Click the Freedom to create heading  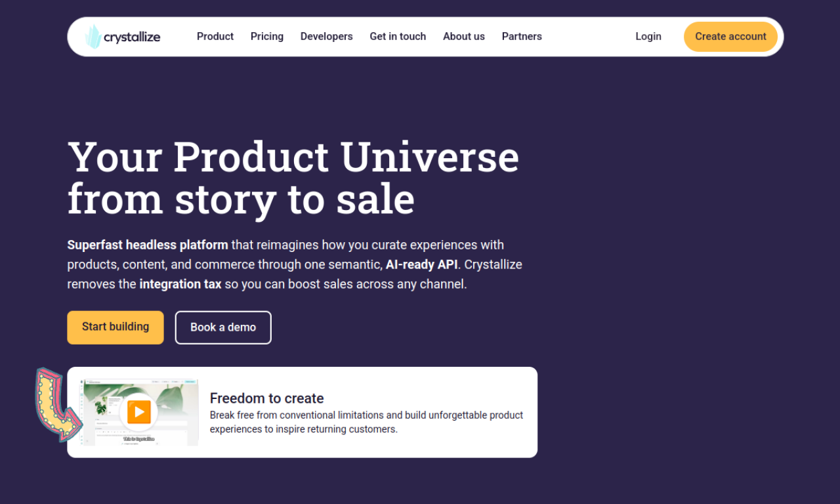[267, 398]
